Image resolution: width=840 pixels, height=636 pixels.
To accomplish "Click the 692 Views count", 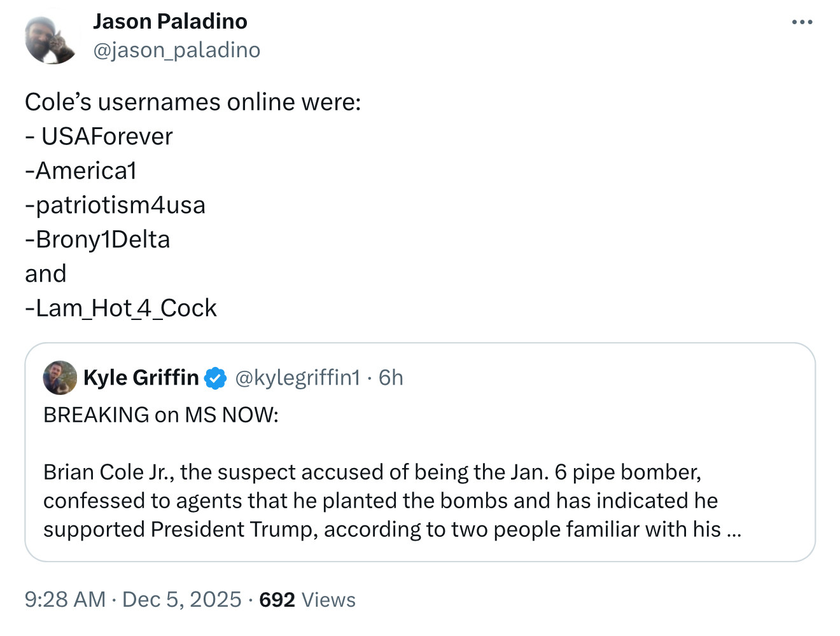I will (x=307, y=600).
